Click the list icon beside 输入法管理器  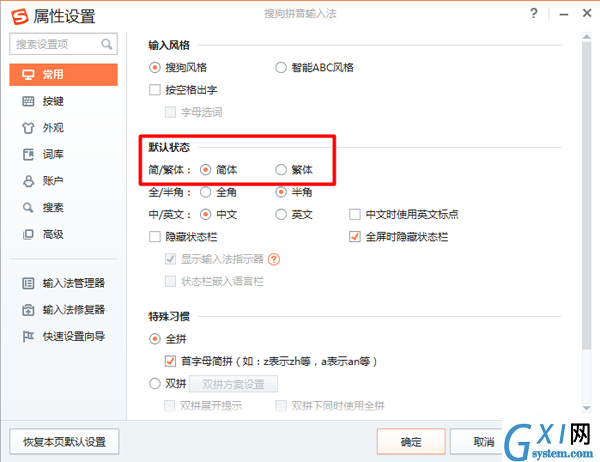pyautogui.click(x=28, y=283)
